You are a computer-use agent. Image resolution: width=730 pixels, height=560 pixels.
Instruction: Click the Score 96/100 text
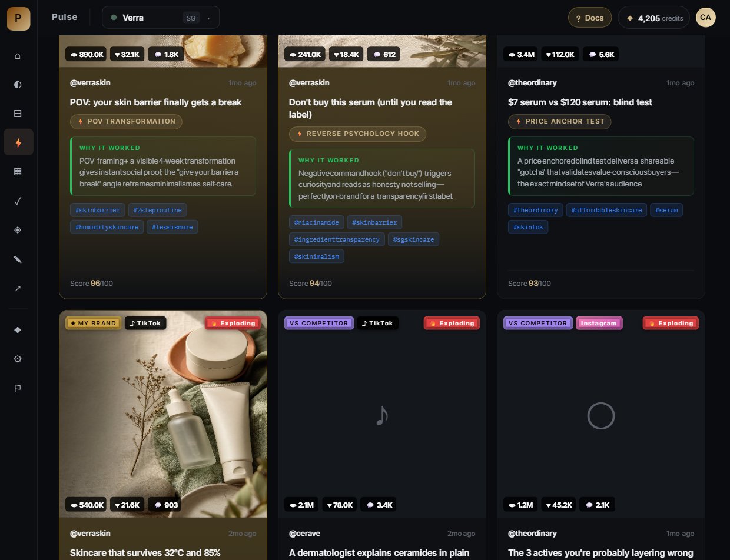click(91, 284)
